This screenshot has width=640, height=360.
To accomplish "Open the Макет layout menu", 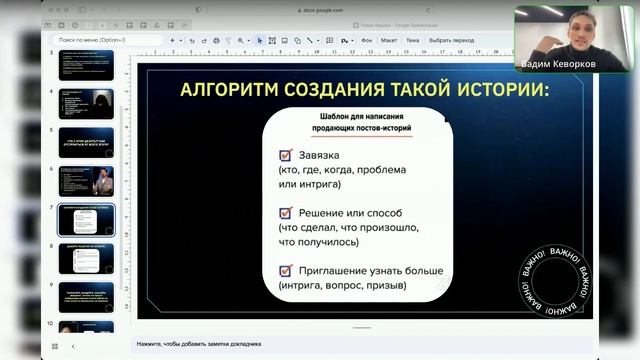I will point(389,40).
